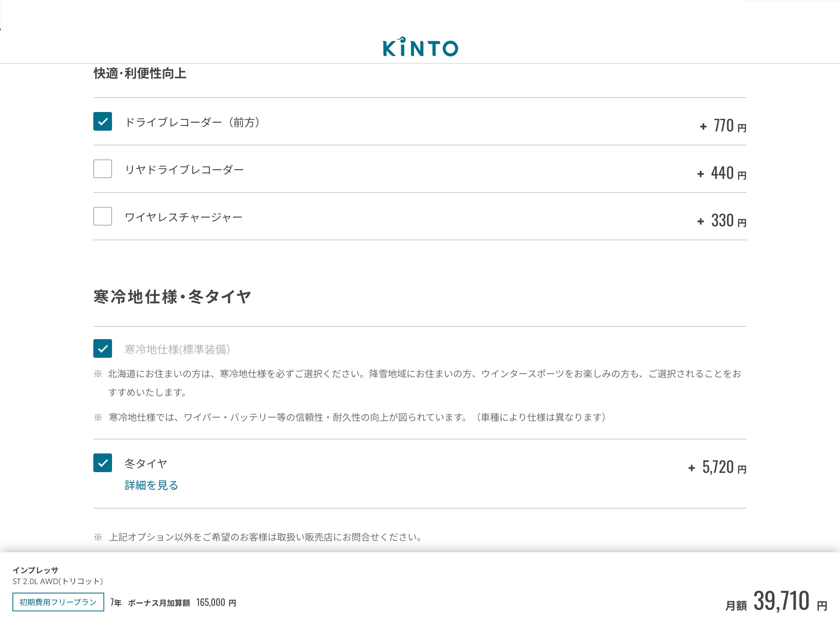Click the KINTO logo
This screenshot has height=630, width=840.
click(x=420, y=47)
